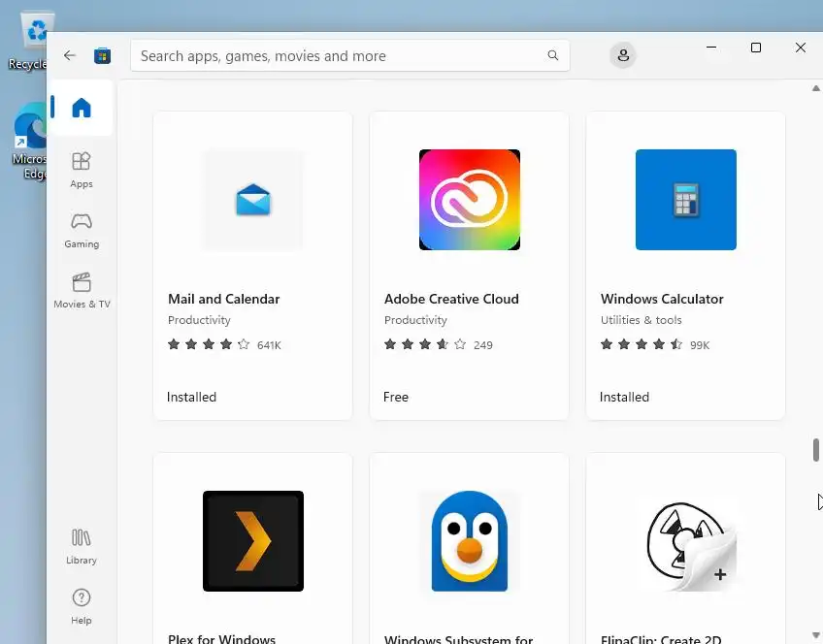Viewport: 823px width, 644px height.
Task: Click the scrollbar up arrow
Action: click(x=815, y=88)
